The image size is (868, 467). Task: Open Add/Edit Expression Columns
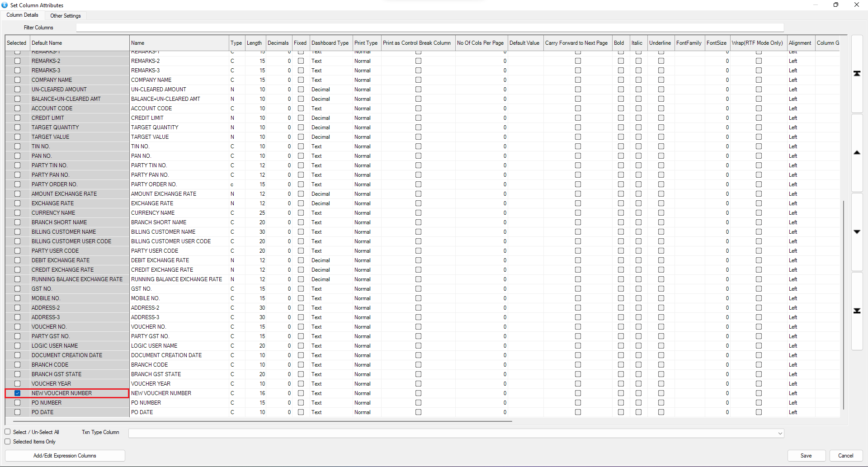pos(65,456)
